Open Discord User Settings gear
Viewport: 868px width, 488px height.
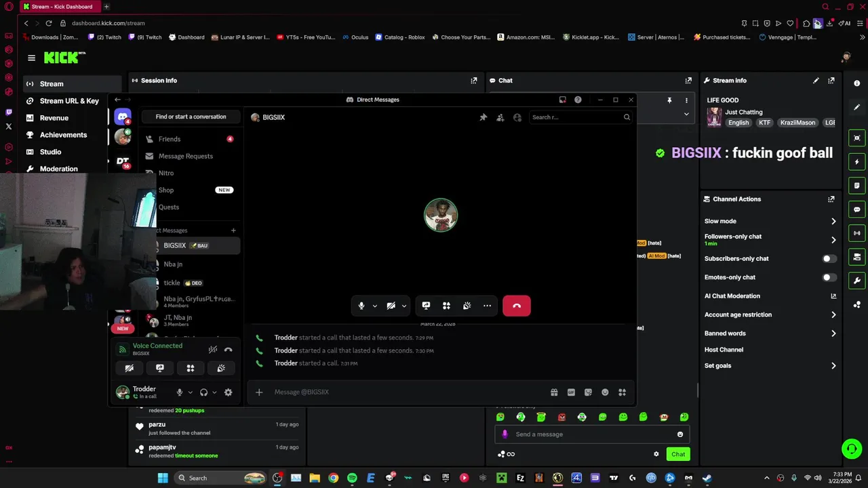(x=228, y=392)
